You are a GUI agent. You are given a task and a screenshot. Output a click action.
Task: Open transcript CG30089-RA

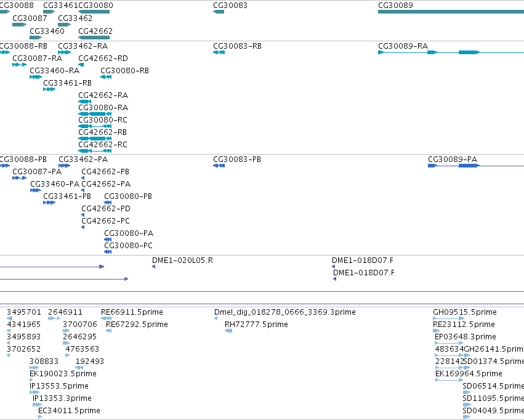point(451,52)
